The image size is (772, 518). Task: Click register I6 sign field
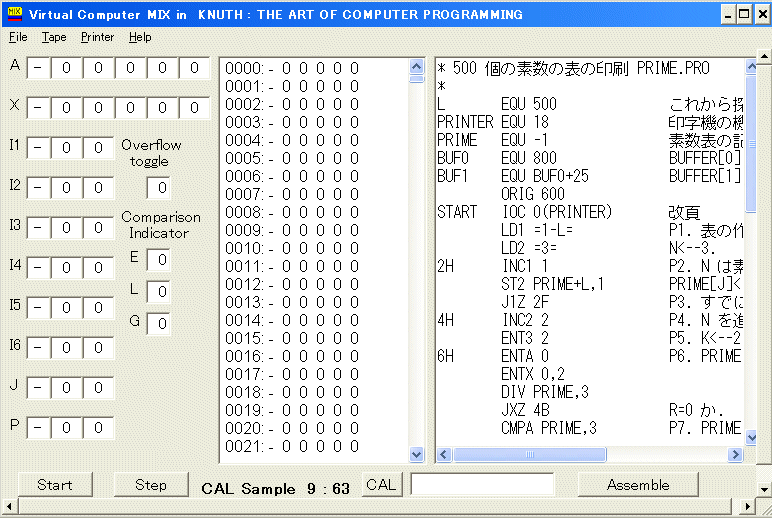pos(38,348)
